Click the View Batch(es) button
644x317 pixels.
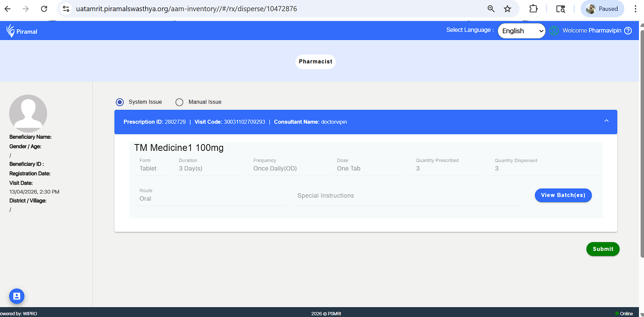click(563, 195)
